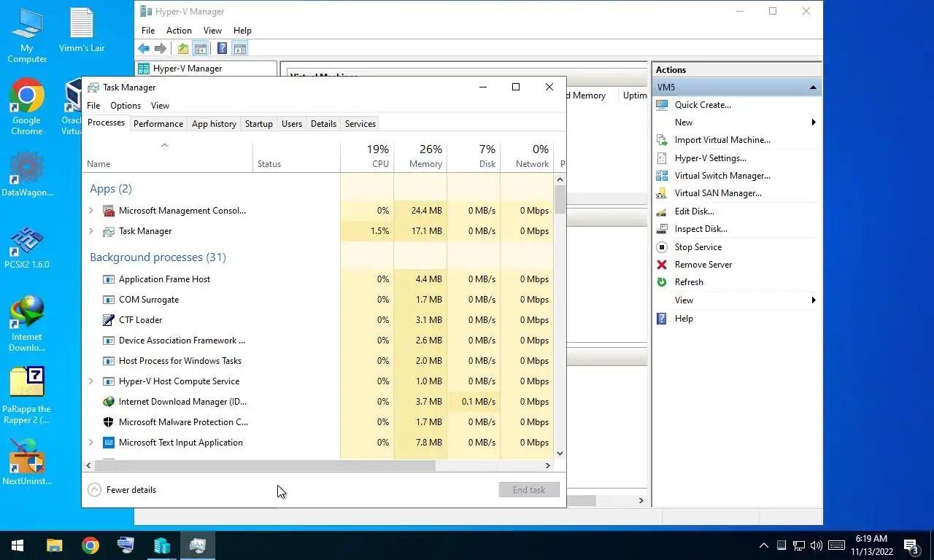This screenshot has height=560, width=934.
Task: Switch to the Performance tab
Action: tap(158, 124)
